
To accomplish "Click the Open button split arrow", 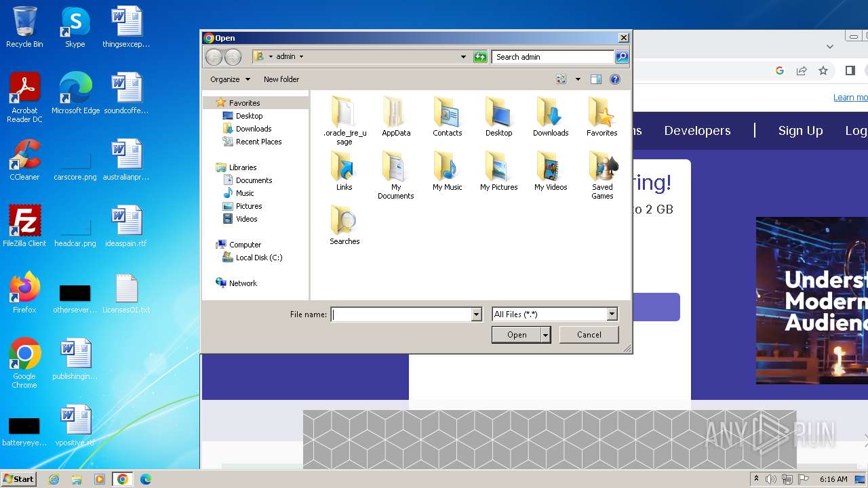I will pos(545,335).
